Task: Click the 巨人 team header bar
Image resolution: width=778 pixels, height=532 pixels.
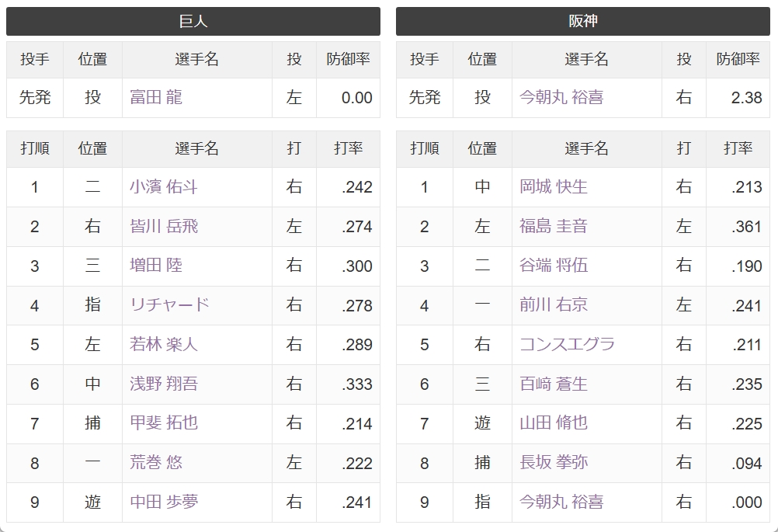Action: click(x=193, y=21)
